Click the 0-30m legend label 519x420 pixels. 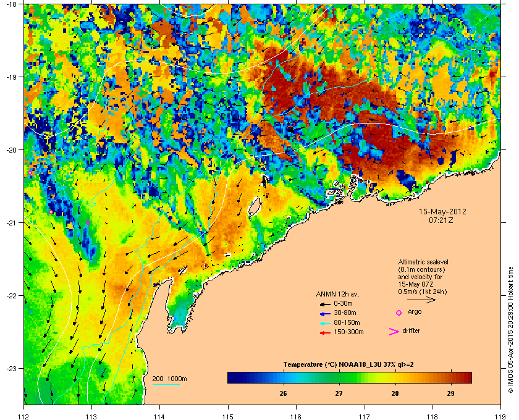(343, 303)
